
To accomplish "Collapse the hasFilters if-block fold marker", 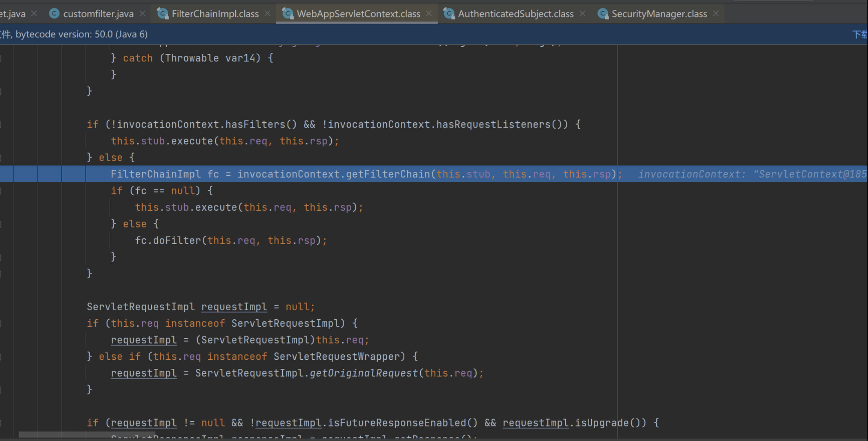I will [1, 124].
